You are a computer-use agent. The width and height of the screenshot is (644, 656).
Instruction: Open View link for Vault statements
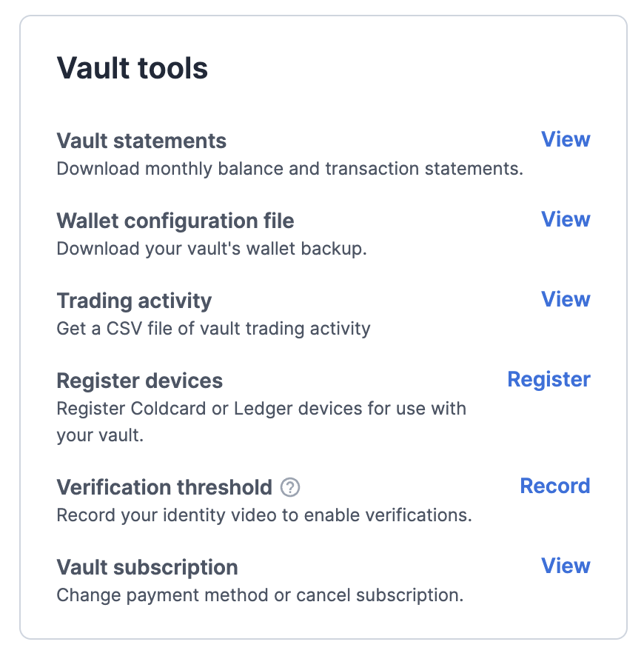[x=566, y=139]
